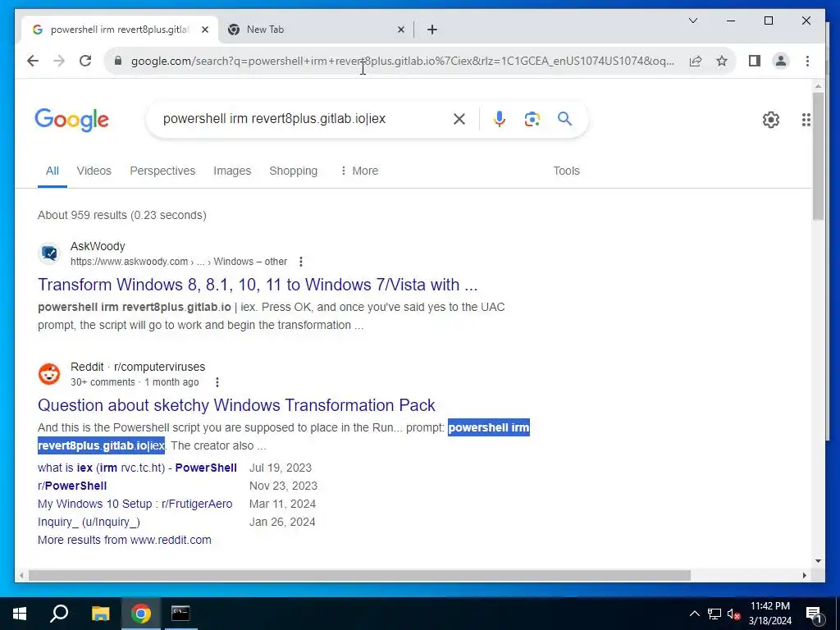Open Reddit result options menu

[217, 382]
